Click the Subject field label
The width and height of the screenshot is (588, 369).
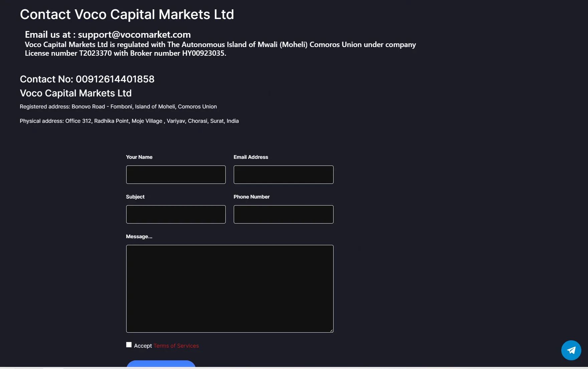pos(135,197)
